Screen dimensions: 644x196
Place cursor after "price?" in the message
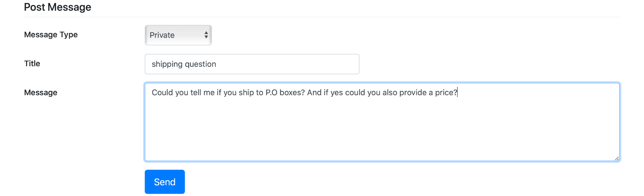[x=458, y=93]
